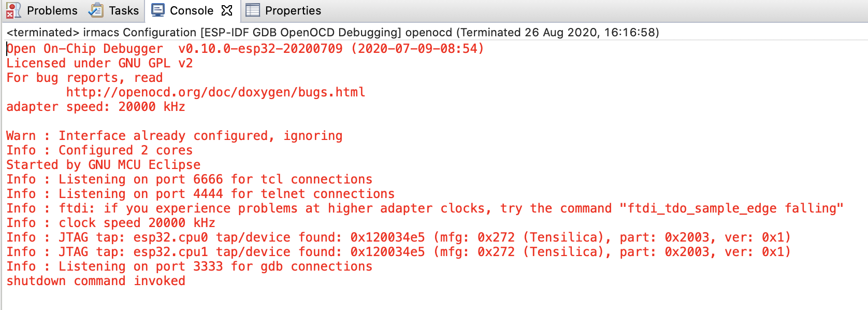Screen dimensions: 868x310
Task: Click the Properties table icon
Action: (x=252, y=10)
